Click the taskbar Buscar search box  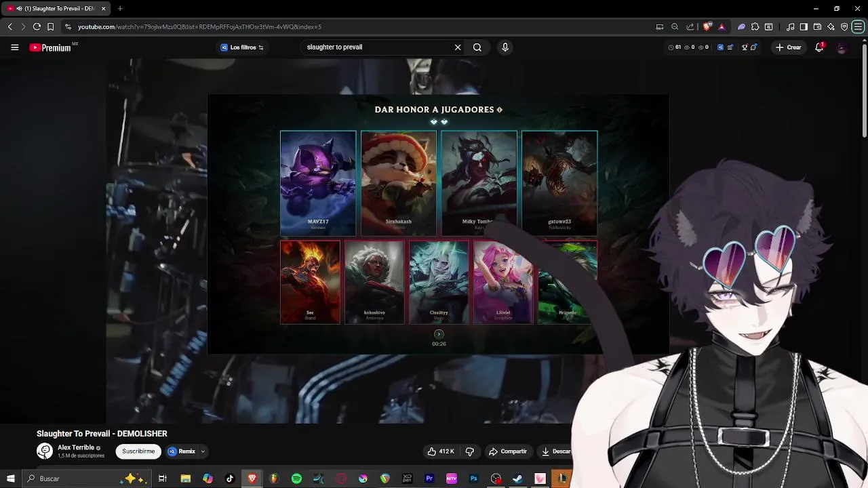(x=86, y=479)
